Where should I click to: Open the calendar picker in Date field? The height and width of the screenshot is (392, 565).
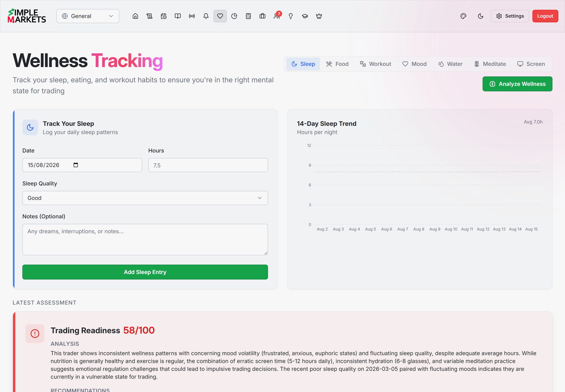[76, 165]
